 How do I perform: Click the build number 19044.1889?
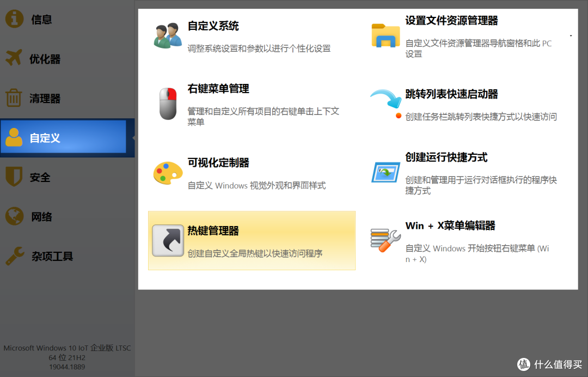click(x=67, y=367)
